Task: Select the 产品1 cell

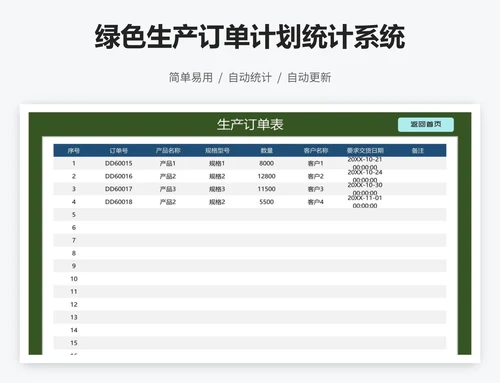Action: (168, 163)
